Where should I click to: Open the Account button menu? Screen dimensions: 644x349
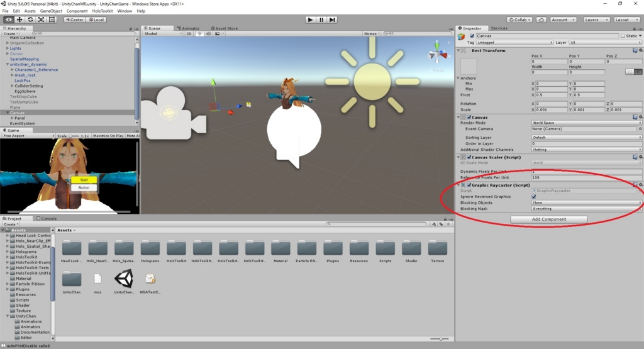[x=562, y=19]
